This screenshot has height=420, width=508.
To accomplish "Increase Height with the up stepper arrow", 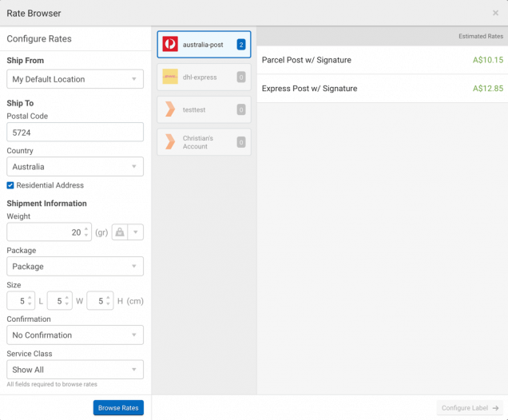I will click(108, 298).
